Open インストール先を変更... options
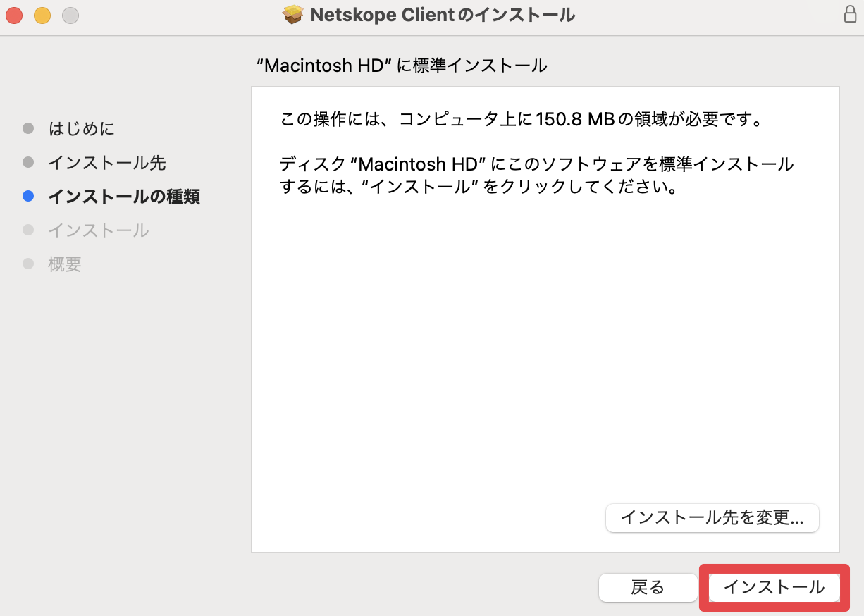864x616 pixels. coord(712,518)
